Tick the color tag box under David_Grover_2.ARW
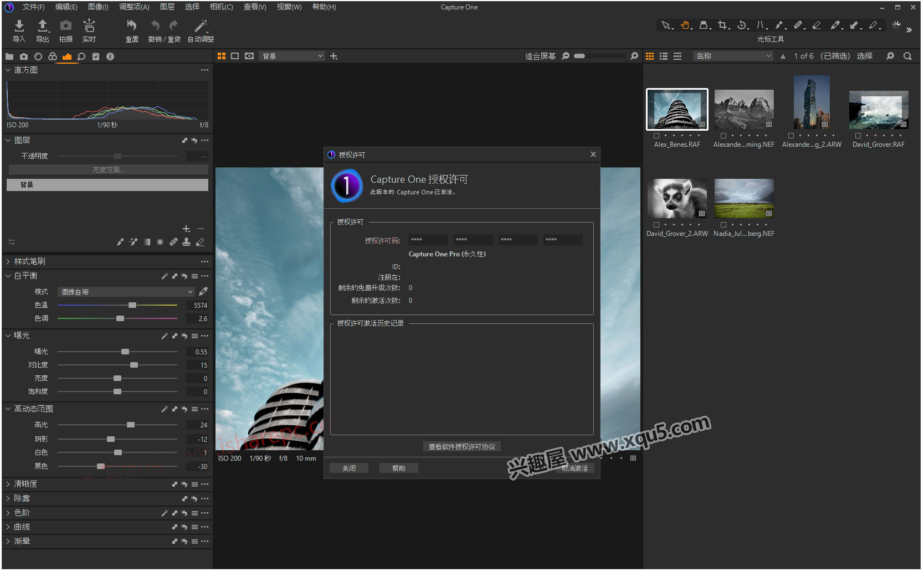Viewport: 924px width, 572px height. click(x=656, y=225)
